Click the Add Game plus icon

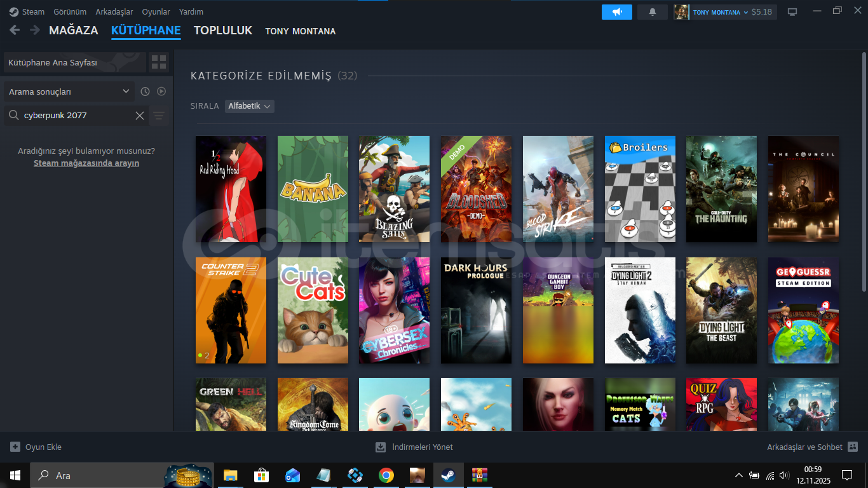pyautogui.click(x=15, y=447)
